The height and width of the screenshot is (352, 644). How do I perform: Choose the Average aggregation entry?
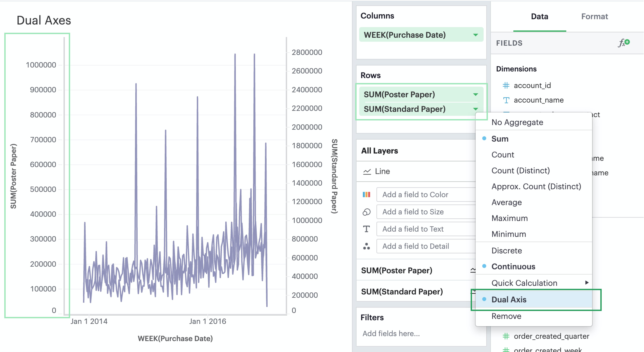point(507,202)
